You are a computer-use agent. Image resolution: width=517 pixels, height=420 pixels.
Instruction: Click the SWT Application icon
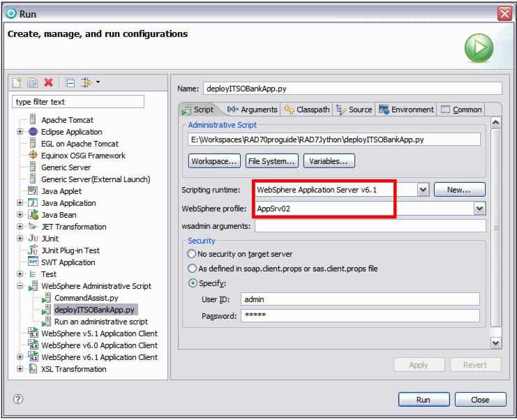tap(33, 262)
